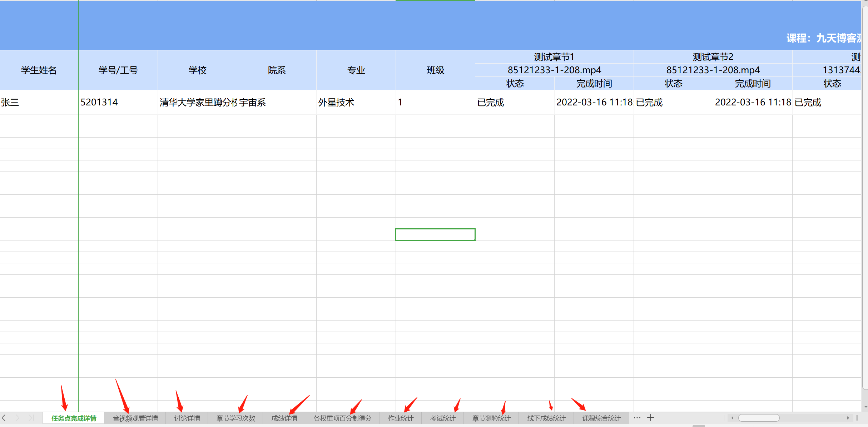Click the add new worksheet plus icon

pos(651,417)
